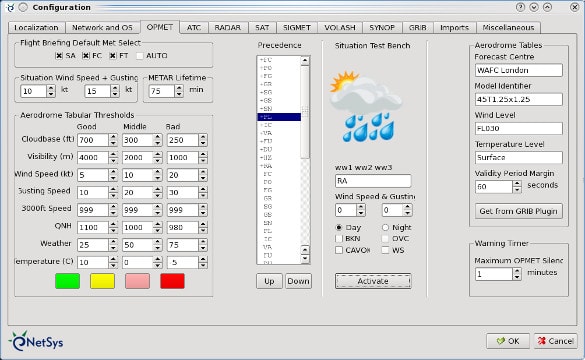Open the Network and OS tab
This screenshot has height=360, width=585.
coord(102,28)
